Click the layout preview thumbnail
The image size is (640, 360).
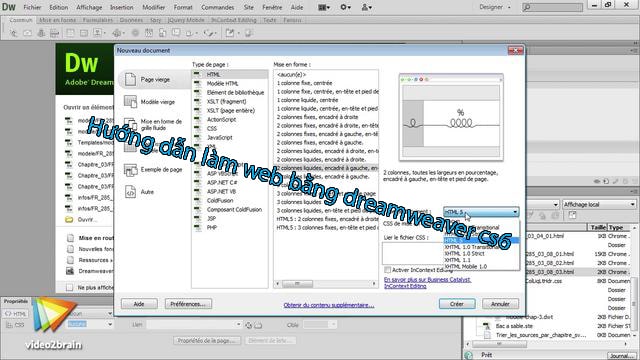451,118
